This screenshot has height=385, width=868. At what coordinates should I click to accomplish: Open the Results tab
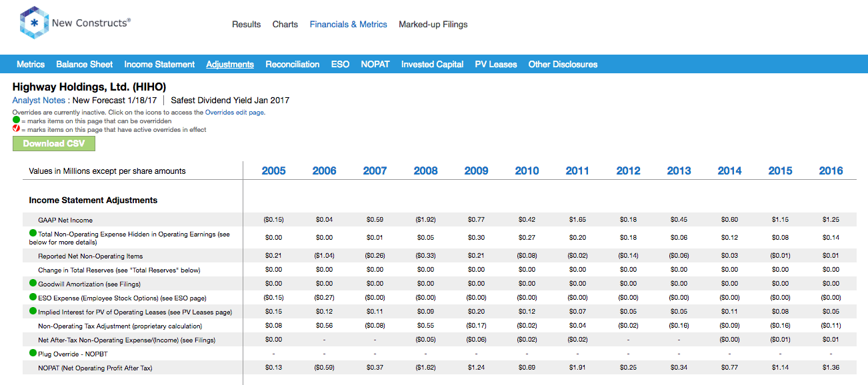tap(247, 25)
